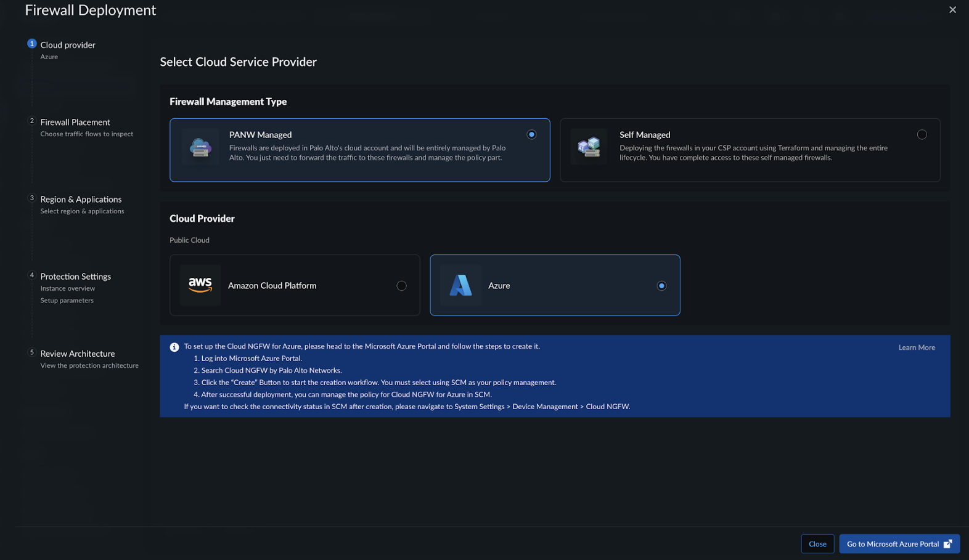The image size is (969, 560).
Task: Click the AWS logo icon
Action: click(x=200, y=285)
